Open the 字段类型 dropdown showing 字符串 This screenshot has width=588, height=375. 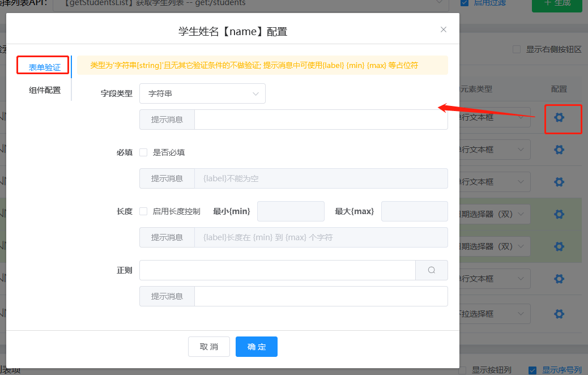[202, 93]
